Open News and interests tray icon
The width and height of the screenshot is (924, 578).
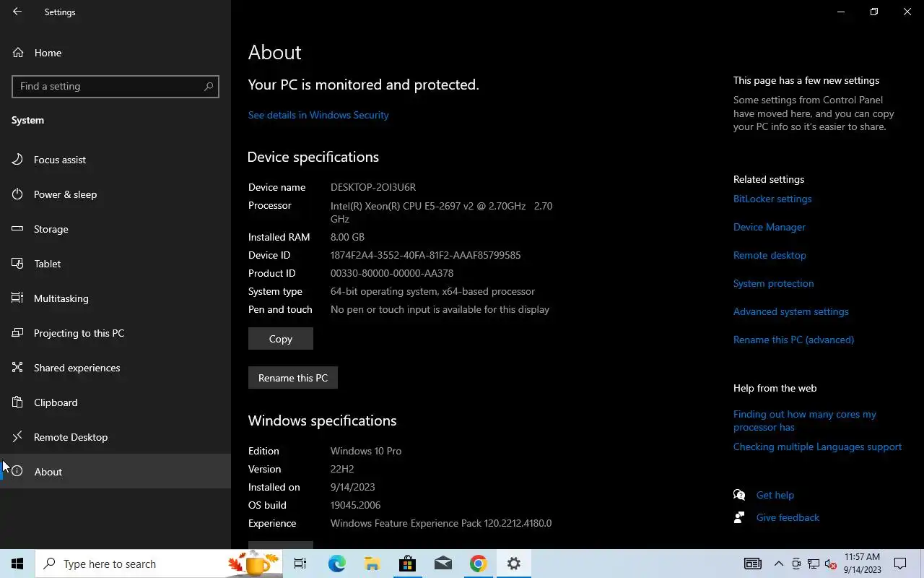(752, 564)
